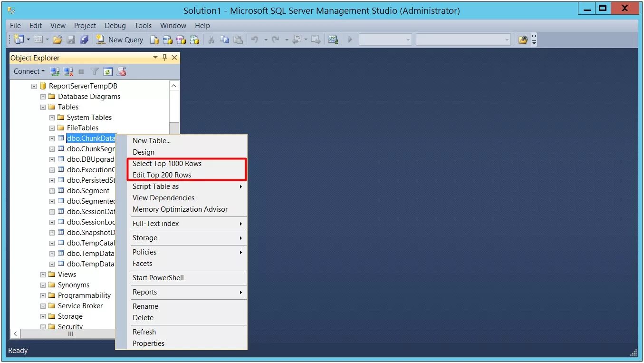
Task: Expand the FileTables folder
Action: 52,128
